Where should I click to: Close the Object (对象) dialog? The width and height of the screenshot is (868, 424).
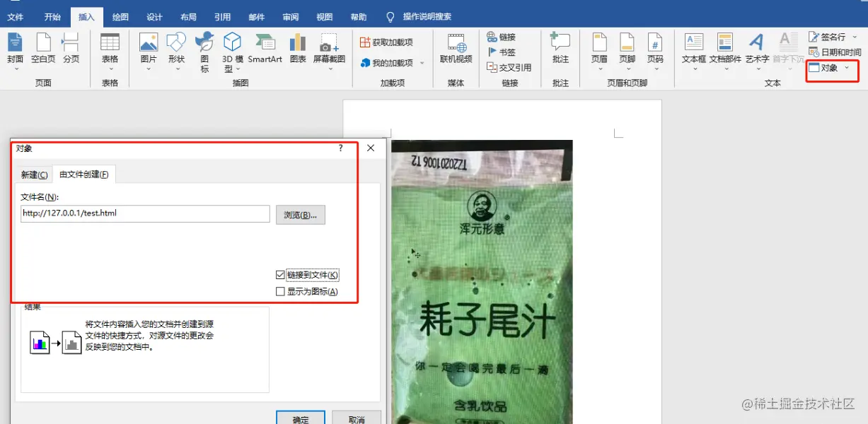(x=371, y=148)
